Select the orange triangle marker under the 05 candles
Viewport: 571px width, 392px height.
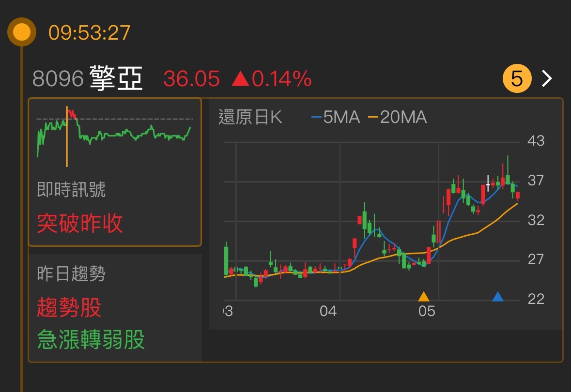click(424, 295)
